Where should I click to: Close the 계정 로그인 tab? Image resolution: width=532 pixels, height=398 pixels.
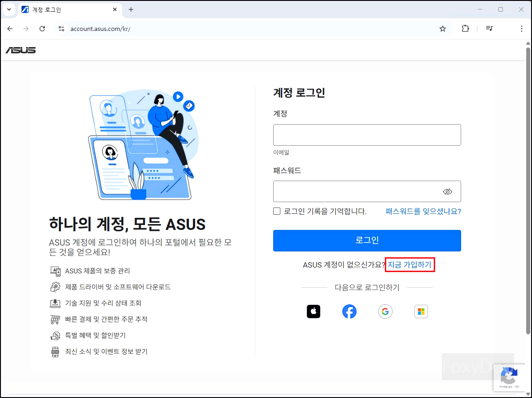click(115, 9)
